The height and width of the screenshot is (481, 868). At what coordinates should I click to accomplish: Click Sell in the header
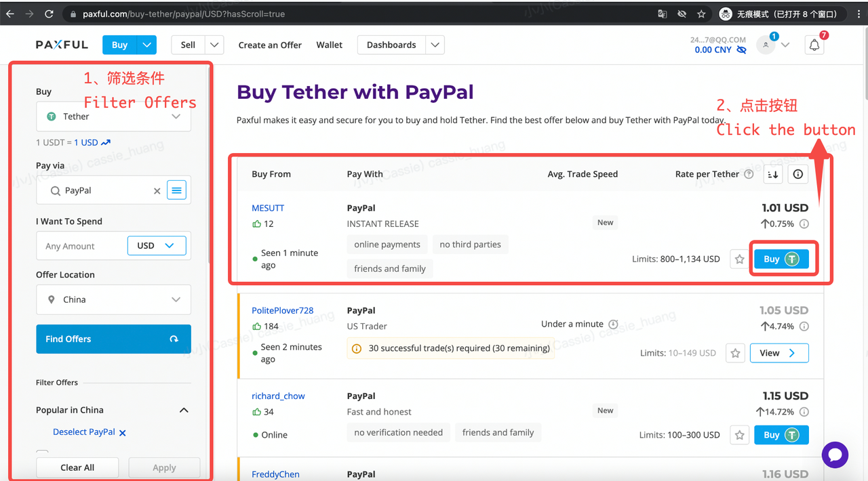tap(188, 45)
